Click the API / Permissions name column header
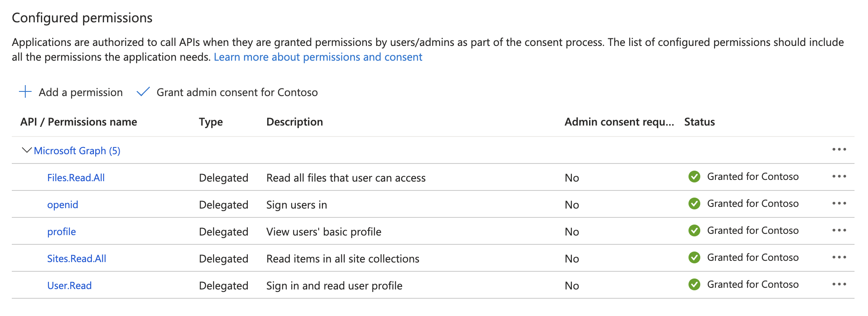This screenshot has width=868, height=316. click(78, 122)
